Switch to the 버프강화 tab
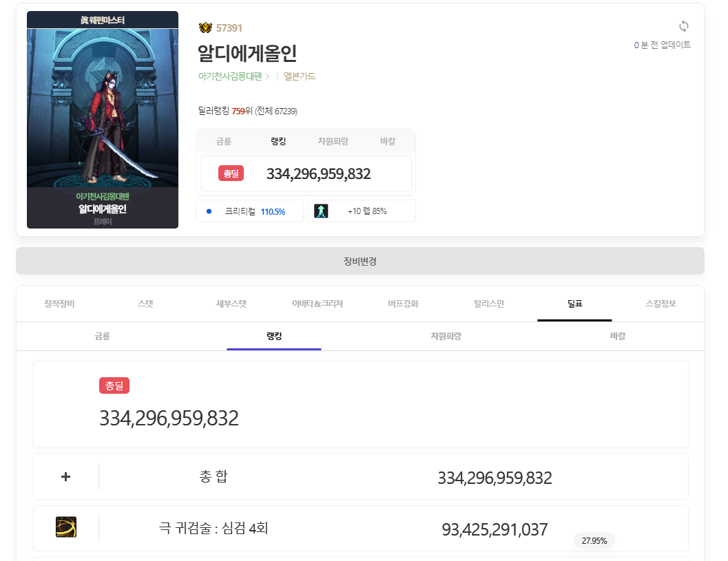 click(403, 304)
